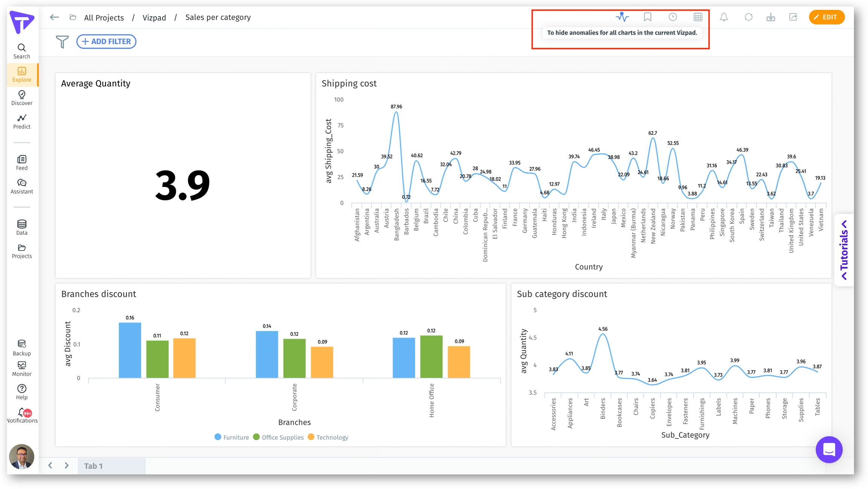Click the share export icon in header
Viewport: 868px width, 489px height.
coord(793,17)
